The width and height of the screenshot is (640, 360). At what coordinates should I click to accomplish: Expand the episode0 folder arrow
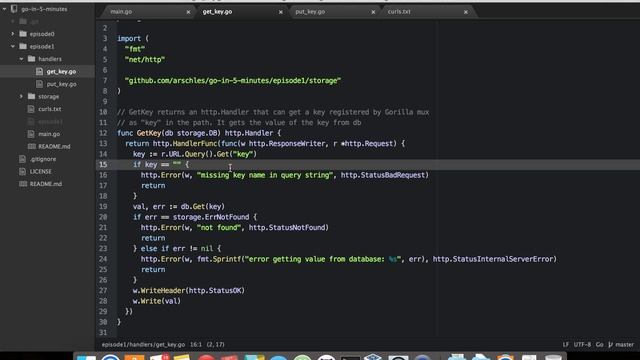(13, 34)
